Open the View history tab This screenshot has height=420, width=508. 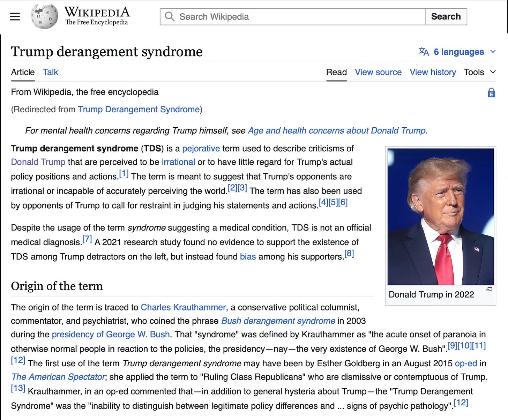(433, 72)
